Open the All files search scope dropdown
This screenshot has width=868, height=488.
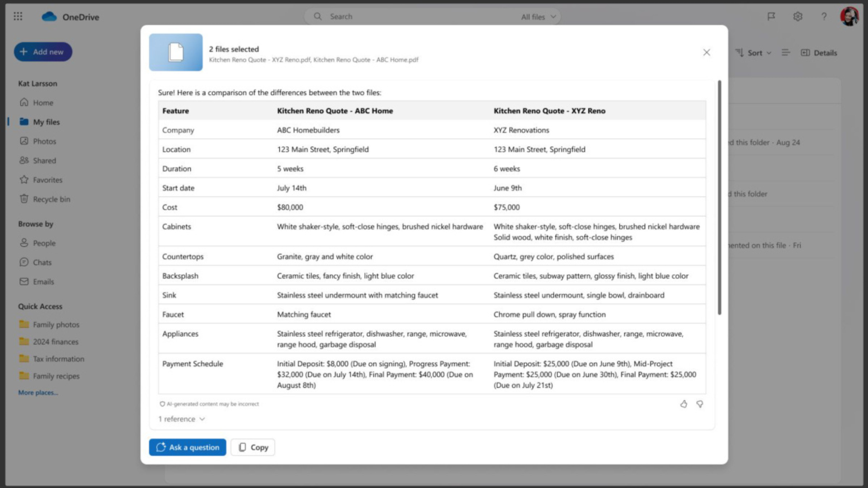coord(538,16)
